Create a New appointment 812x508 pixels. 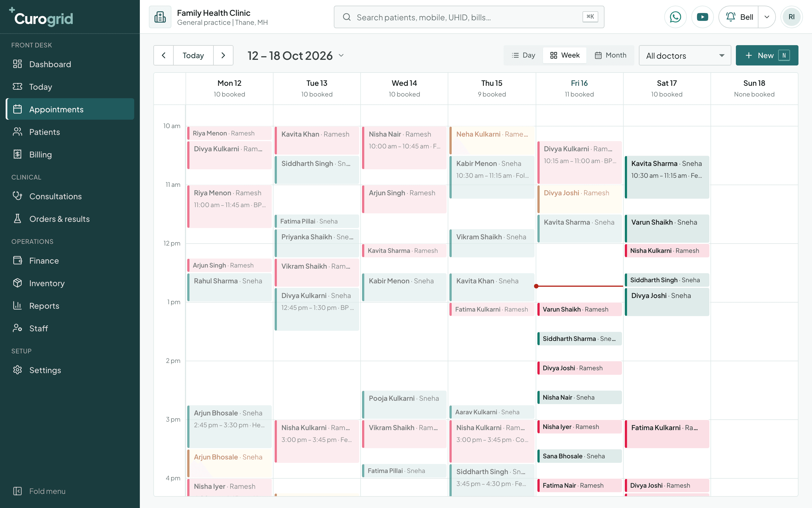point(767,55)
